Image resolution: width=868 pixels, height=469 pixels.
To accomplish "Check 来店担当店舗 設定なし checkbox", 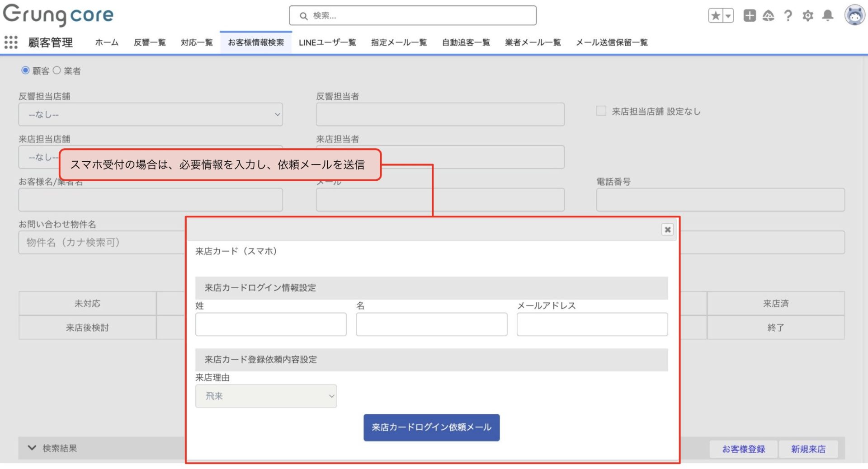I will 601,111.
